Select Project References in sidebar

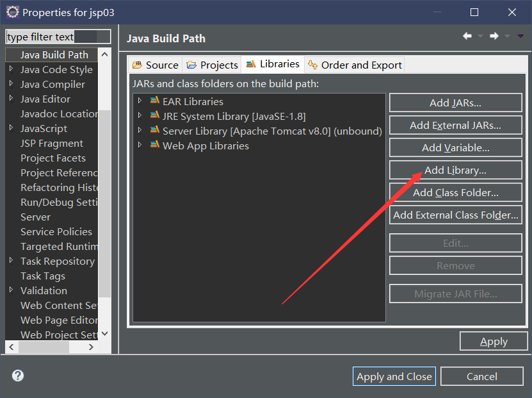coord(59,172)
